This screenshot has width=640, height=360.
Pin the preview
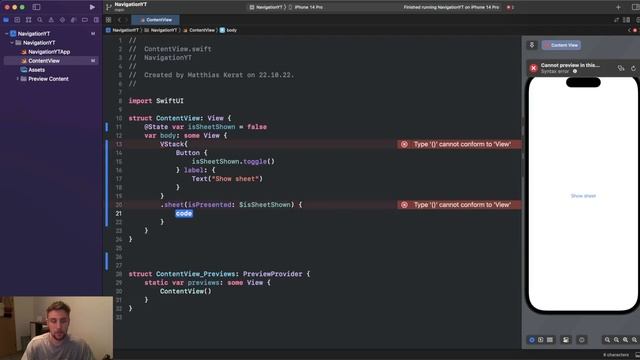(532, 45)
